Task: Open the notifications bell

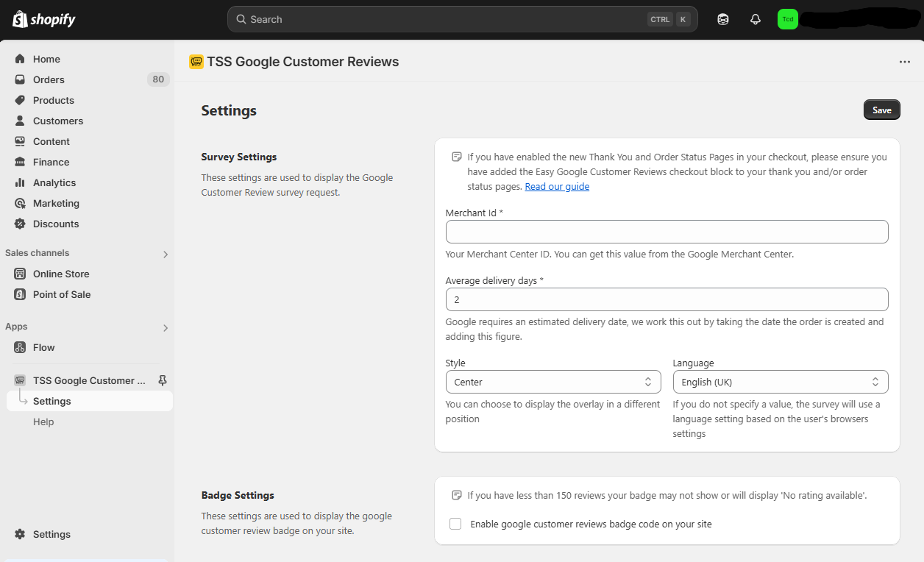Action: click(x=756, y=19)
